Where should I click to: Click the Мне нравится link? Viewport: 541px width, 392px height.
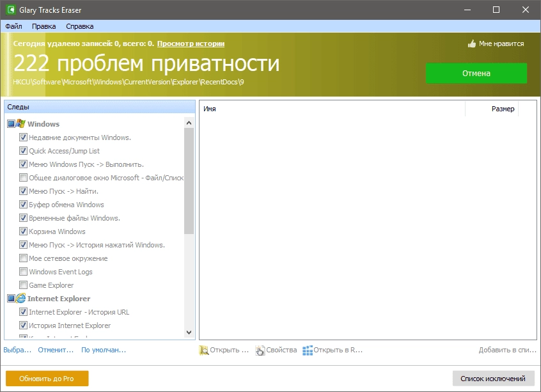(x=501, y=44)
